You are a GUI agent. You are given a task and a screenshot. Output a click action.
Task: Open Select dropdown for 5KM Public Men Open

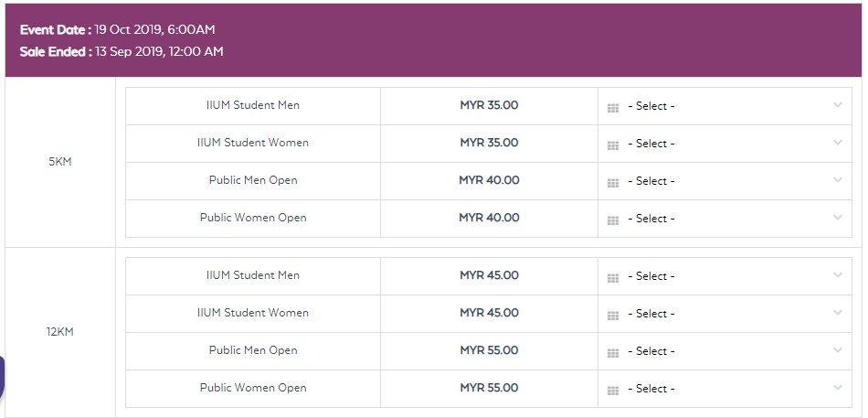tap(726, 181)
